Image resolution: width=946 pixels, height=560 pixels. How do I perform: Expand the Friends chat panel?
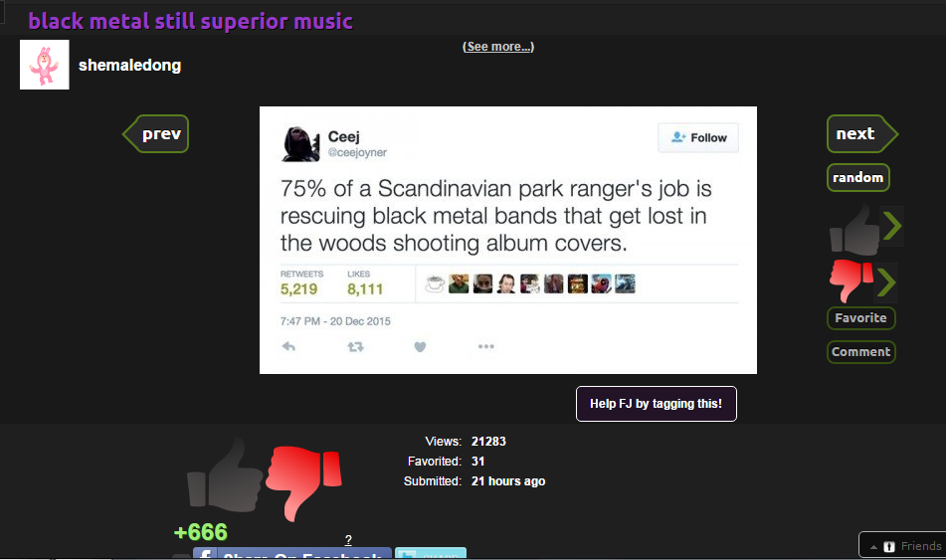click(903, 545)
